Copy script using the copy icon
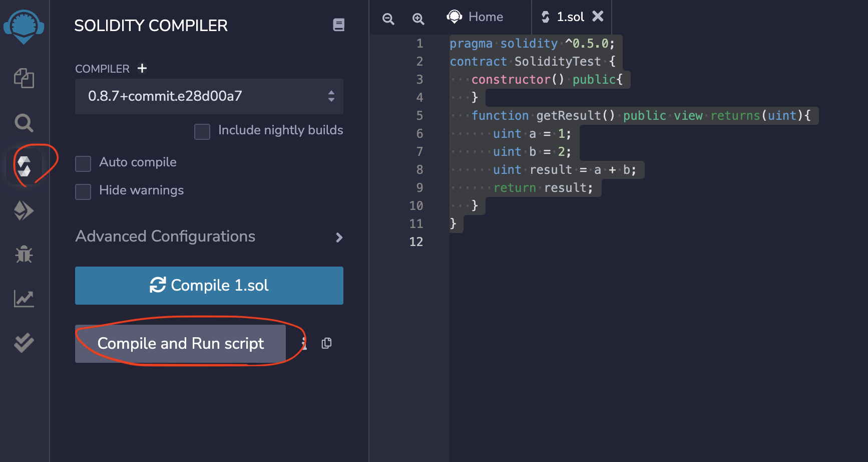The width and height of the screenshot is (868, 462). (x=326, y=343)
